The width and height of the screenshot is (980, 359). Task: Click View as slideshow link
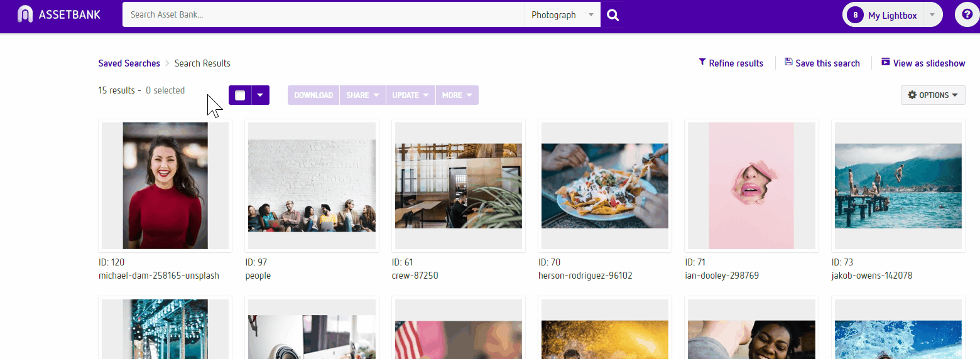[929, 63]
